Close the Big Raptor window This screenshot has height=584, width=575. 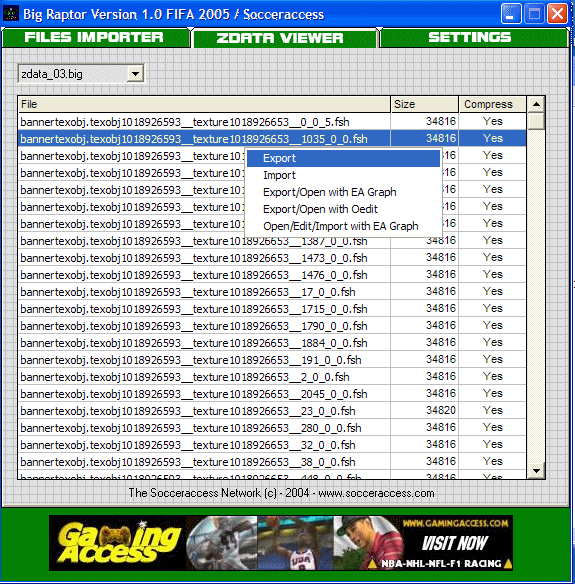(x=557, y=14)
